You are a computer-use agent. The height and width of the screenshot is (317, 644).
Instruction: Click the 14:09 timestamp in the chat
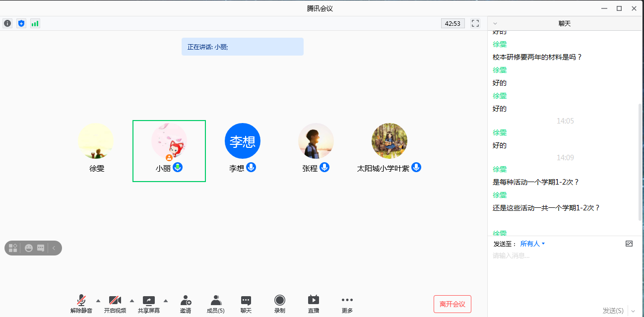[565, 157]
